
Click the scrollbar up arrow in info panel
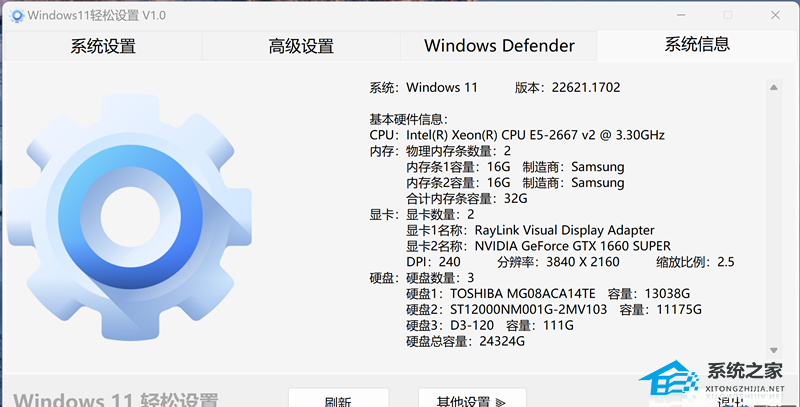tap(773, 88)
